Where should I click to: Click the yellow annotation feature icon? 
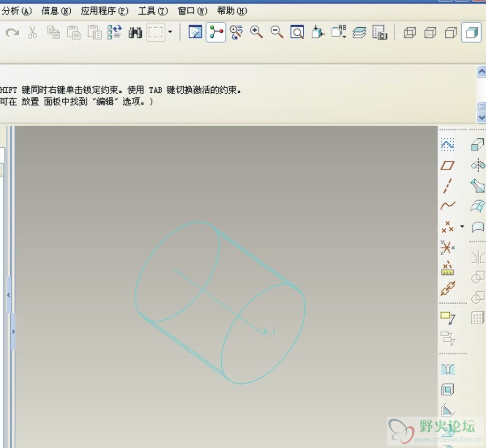(x=448, y=318)
